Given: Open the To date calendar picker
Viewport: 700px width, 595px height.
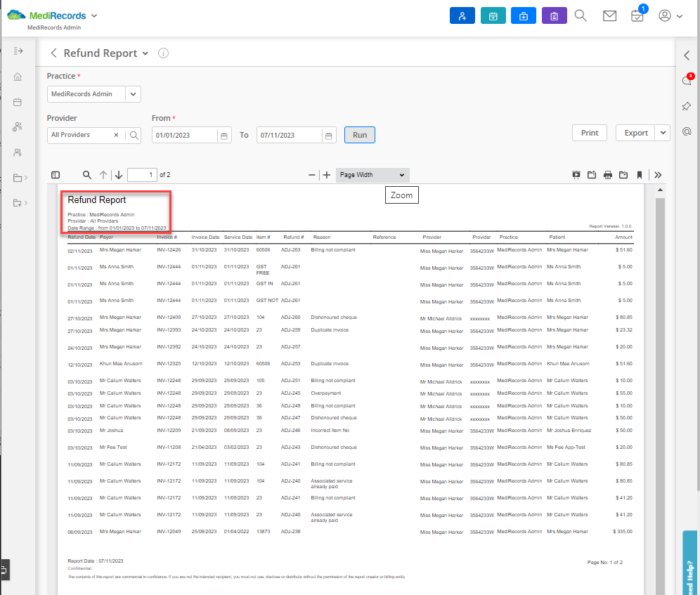Looking at the screenshot, I should 329,136.
